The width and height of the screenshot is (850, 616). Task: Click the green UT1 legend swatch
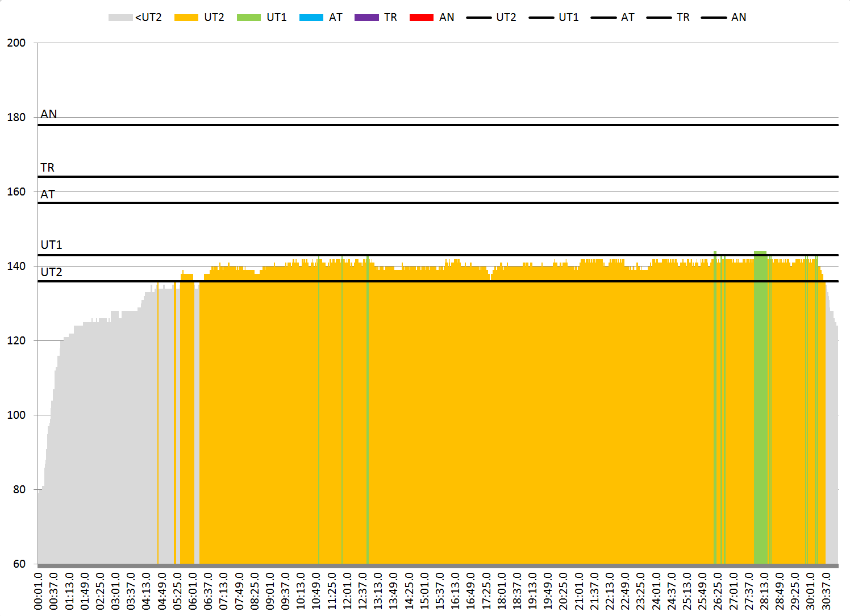click(248, 18)
